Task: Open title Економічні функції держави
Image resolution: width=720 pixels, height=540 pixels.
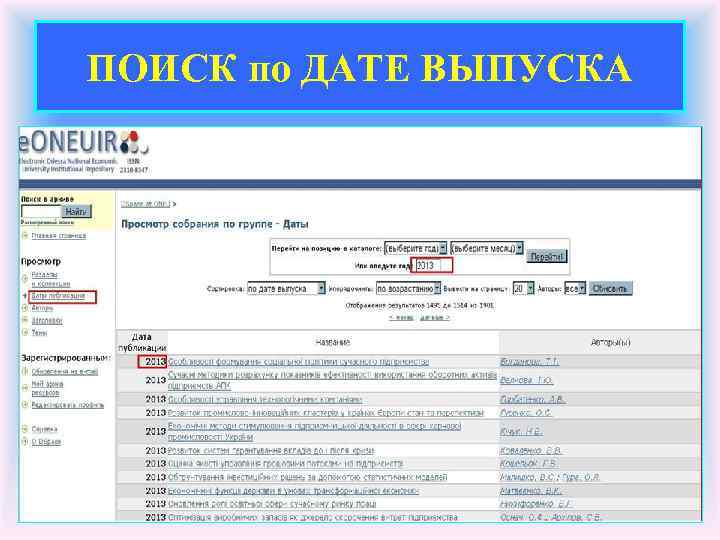Action: pos(293,491)
